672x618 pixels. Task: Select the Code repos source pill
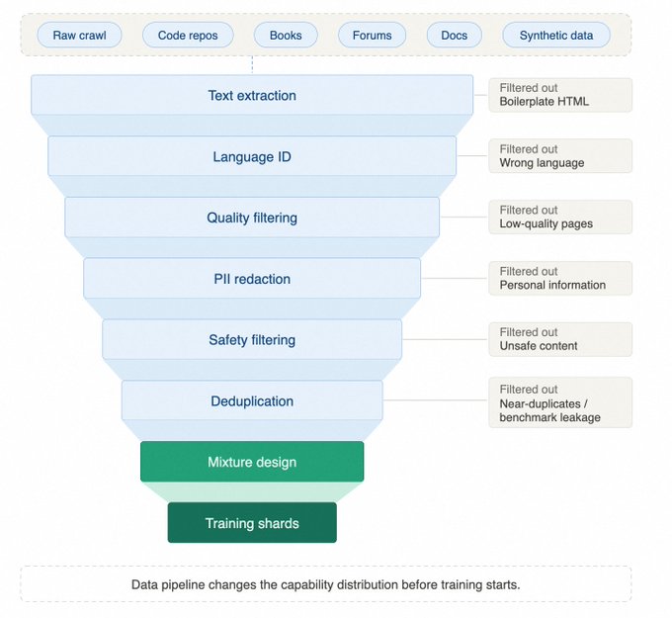pyautogui.click(x=188, y=36)
